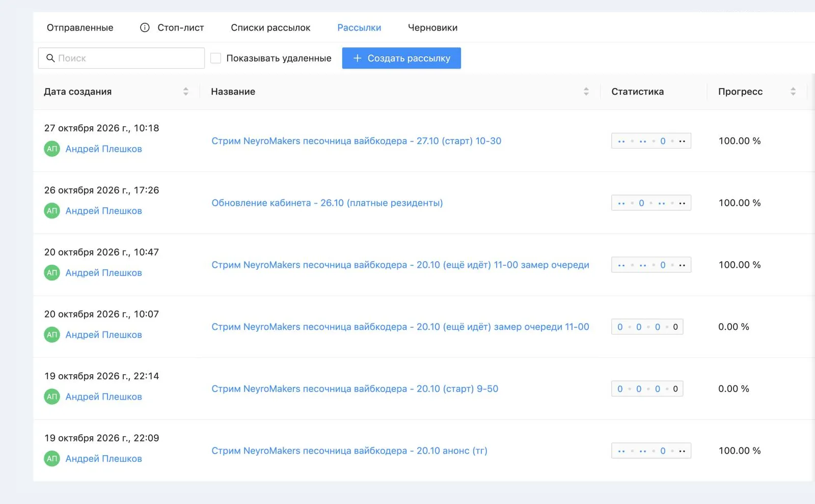Open the Стоп-лист tab
815x504 pixels.
[x=181, y=27]
